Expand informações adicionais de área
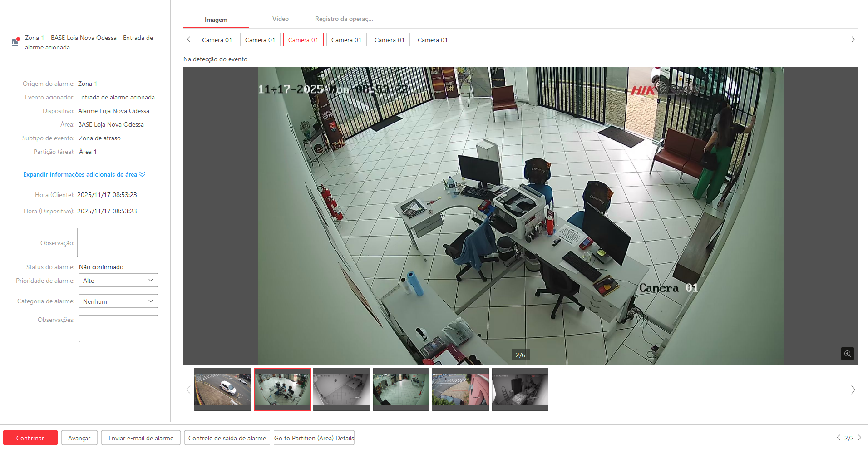Screen dimensions: 868x449 [x=84, y=174]
